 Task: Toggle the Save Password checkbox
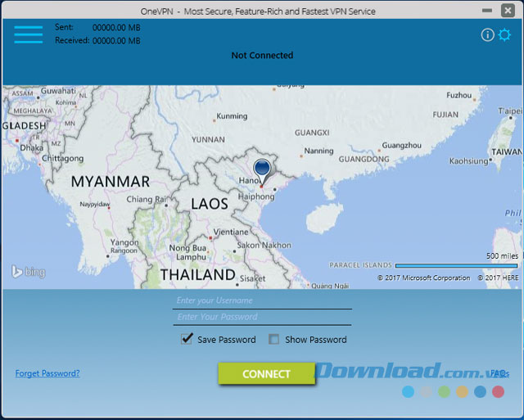[x=187, y=339]
